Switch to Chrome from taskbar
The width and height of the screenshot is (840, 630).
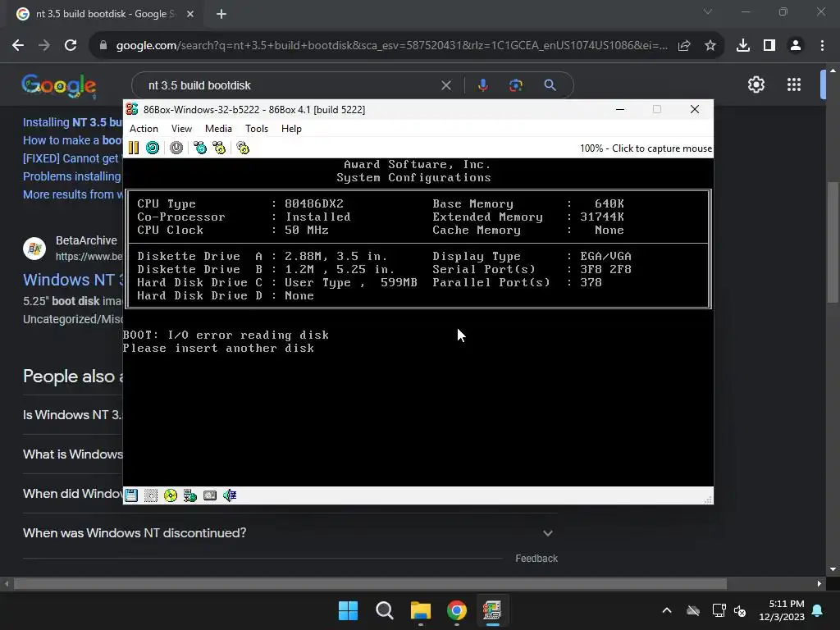pos(456,610)
